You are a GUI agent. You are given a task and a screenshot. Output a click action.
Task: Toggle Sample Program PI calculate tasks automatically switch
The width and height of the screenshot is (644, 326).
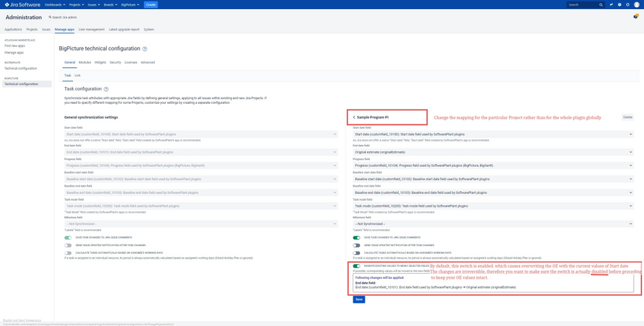[x=356, y=253]
